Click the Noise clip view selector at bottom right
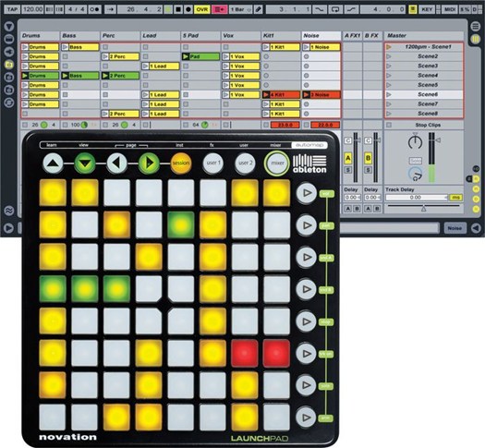The height and width of the screenshot is (448, 485). point(455,228)
